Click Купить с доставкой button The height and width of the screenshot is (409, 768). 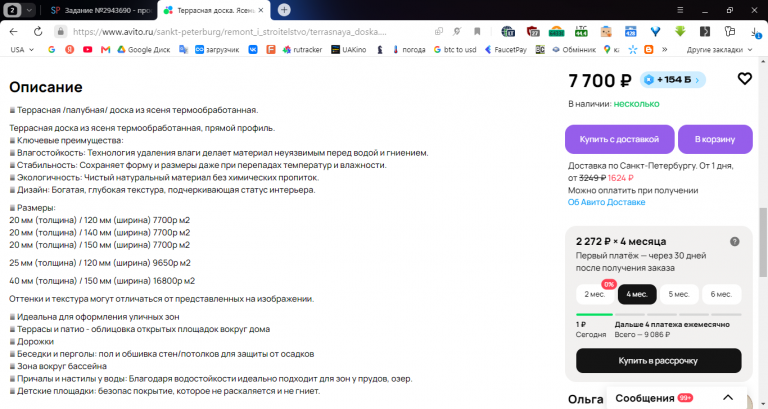pyautogui.click(x=620, y=139)
